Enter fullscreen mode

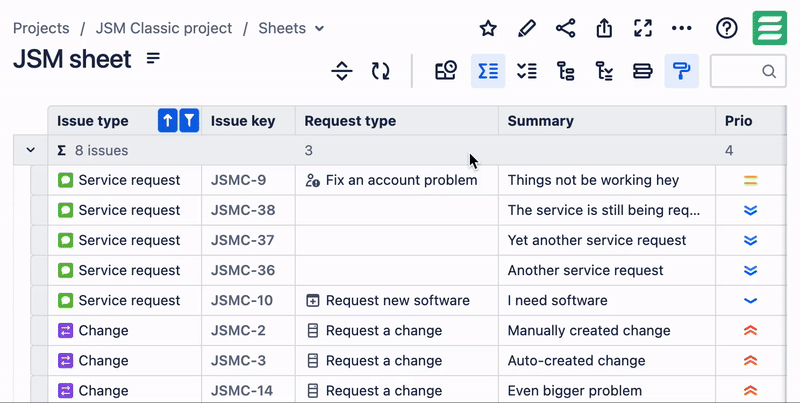pyautogui.click(x=643, y=29)
